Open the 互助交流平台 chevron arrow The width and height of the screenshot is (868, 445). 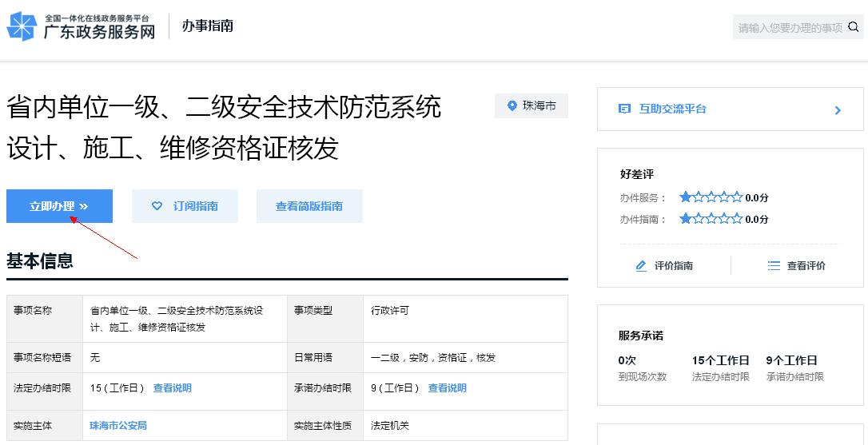coord(838,109)
